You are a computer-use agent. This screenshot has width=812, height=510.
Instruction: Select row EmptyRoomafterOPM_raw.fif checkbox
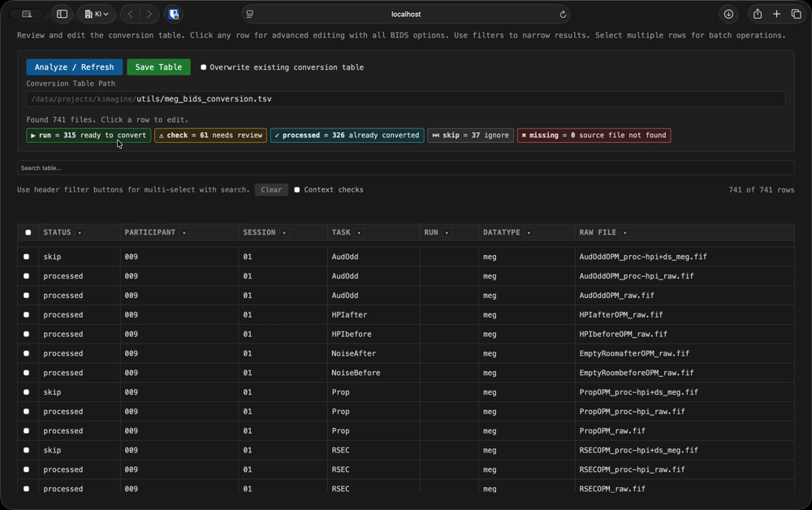point(27,353)
